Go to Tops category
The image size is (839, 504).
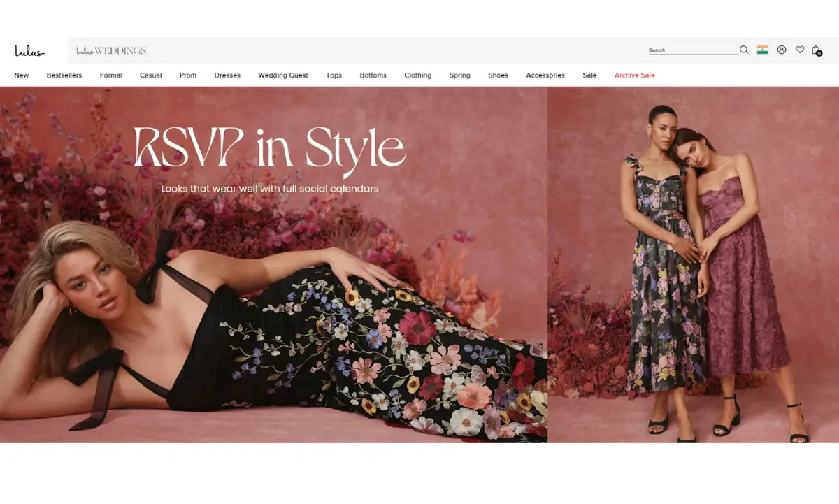tap(334, 75)
